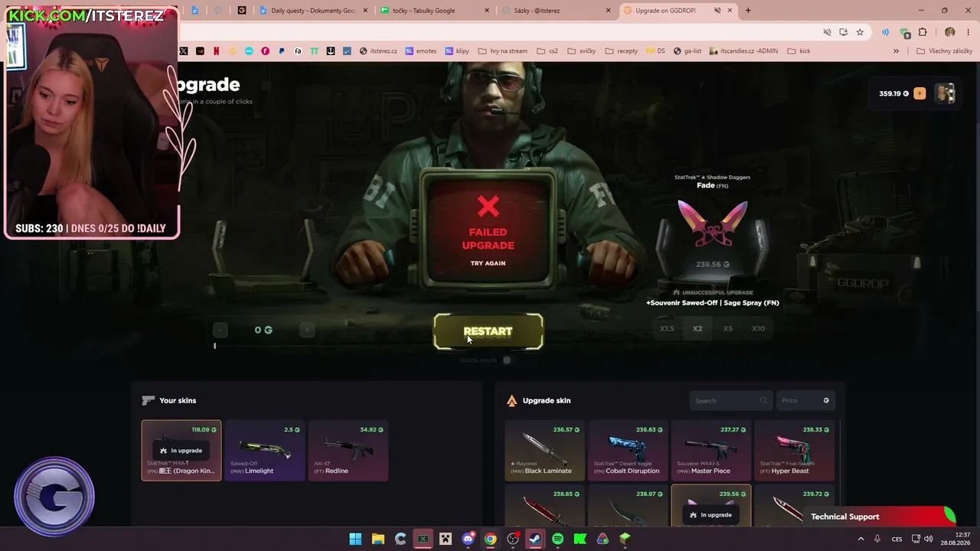The image size is (980, 551).
Task: Choose the Bayonet Black Laminate upgrade skin
Action: tap(544, 450)
